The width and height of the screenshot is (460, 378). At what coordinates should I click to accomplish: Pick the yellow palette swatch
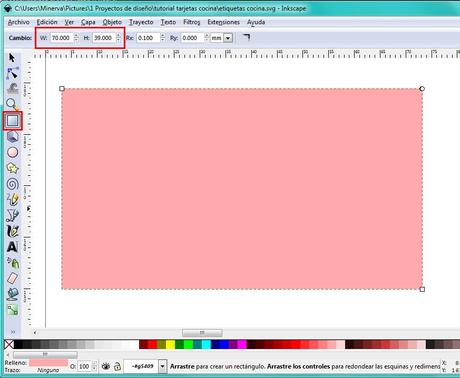[x=170, y=344]
